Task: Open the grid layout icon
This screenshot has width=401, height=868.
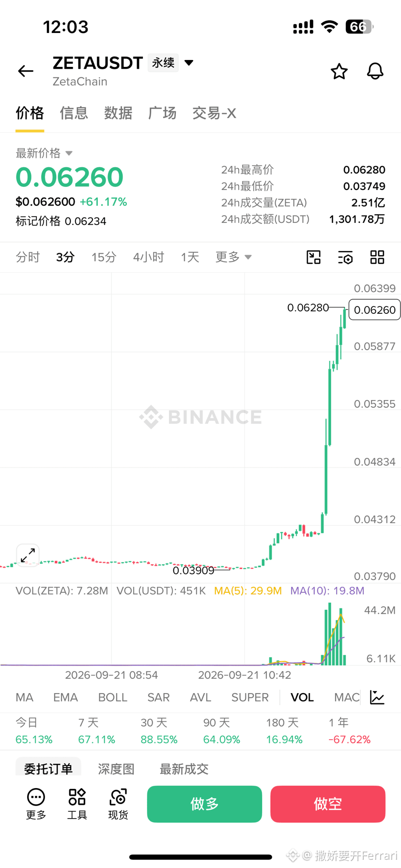Action: [377, 257]
